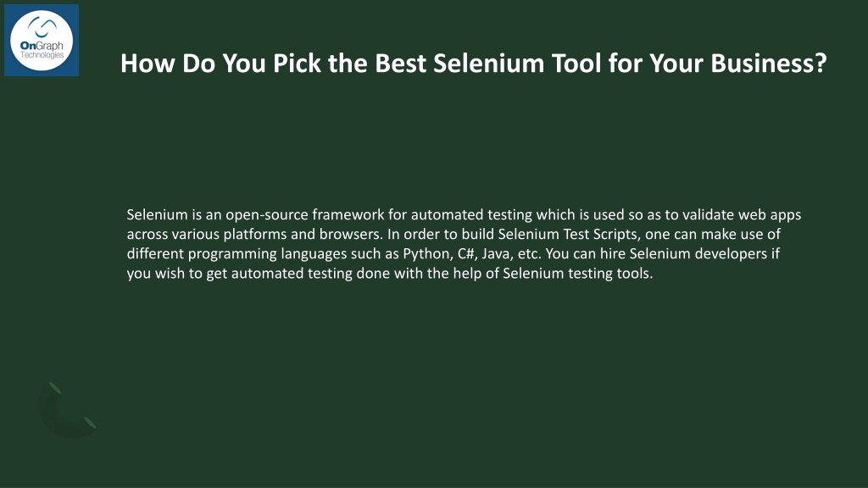Click the word "Java" in the paragraph

[496, 253]
